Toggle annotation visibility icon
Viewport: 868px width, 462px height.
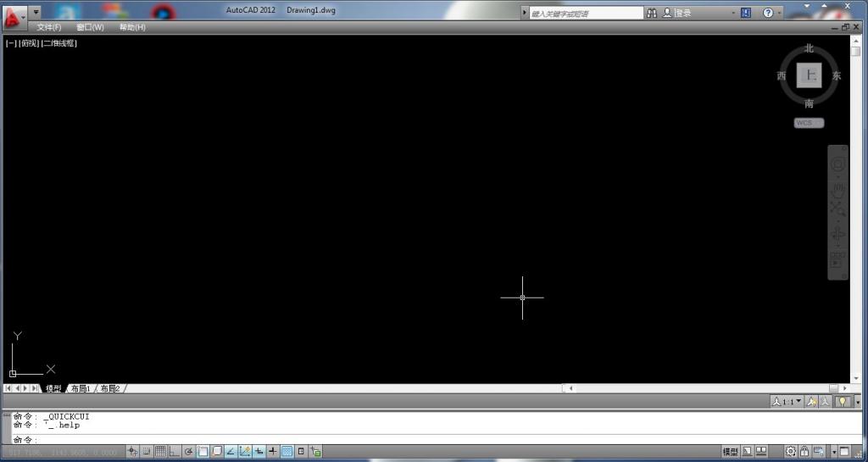coord(812,402)
